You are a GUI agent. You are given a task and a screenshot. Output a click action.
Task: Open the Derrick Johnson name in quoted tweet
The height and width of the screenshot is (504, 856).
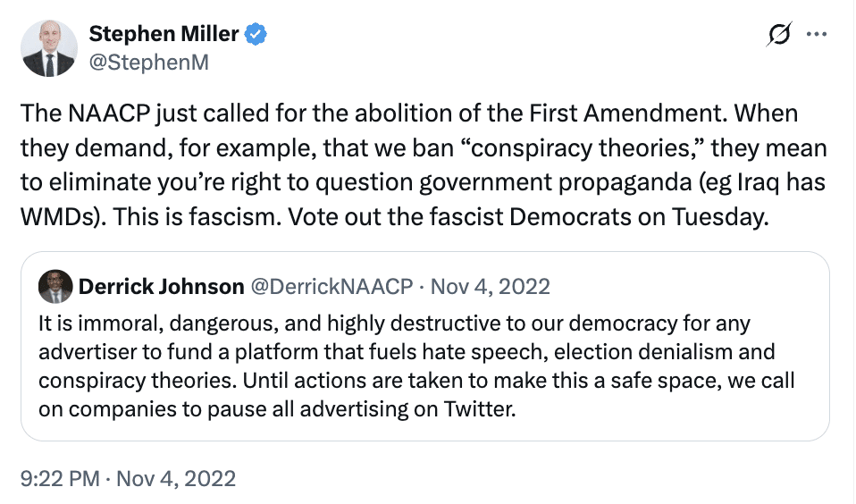click(x=161, y=287)
